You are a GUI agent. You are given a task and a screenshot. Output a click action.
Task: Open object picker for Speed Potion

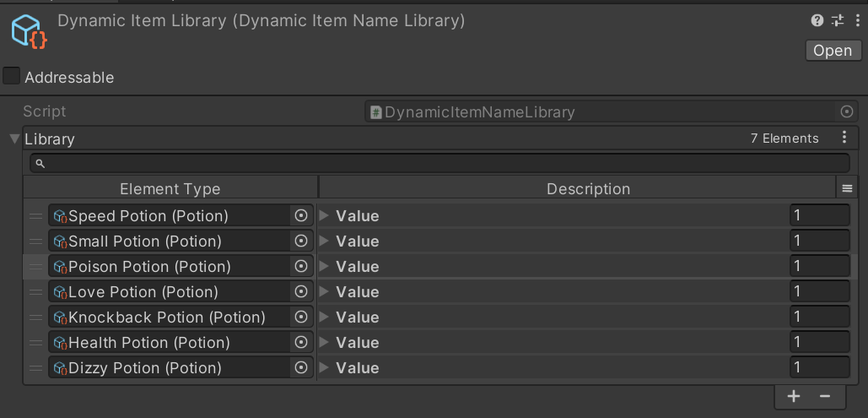pos(301,216)
